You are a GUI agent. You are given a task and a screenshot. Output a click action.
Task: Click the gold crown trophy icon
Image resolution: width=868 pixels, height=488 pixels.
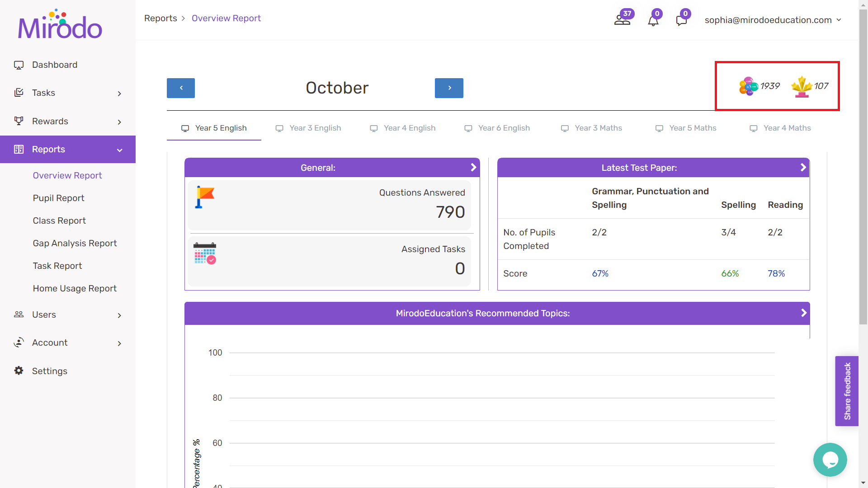tap(802, 86)
